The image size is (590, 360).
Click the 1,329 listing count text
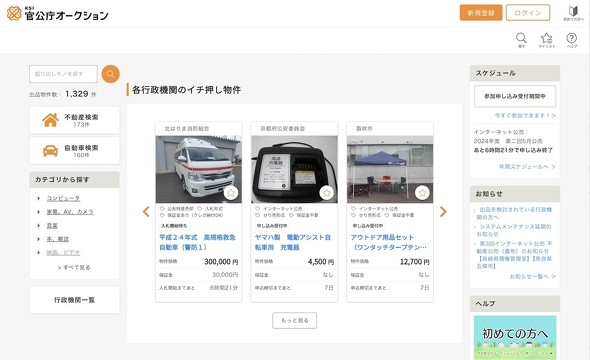pyautogui.click(x=77, y=94)
